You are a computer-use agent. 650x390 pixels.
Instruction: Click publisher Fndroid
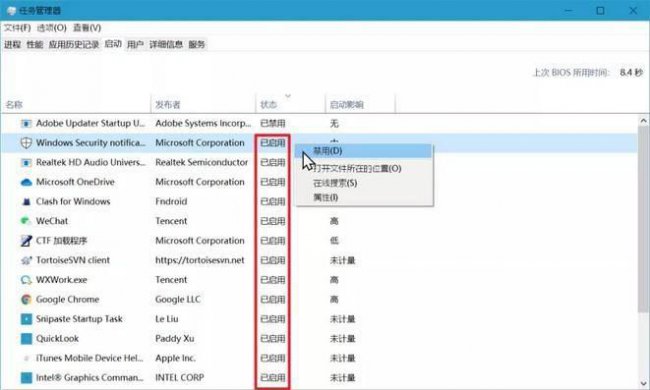[x=171, y=201]
